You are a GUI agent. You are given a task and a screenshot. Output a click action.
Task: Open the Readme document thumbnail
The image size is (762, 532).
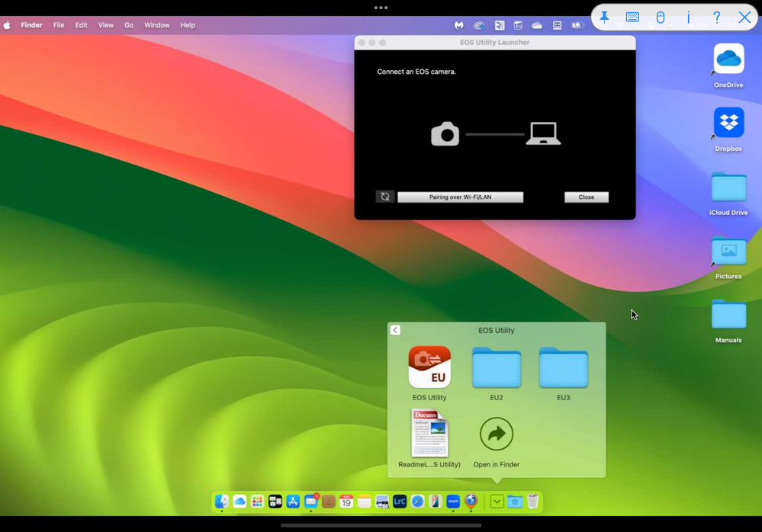pyautogui.click(x=429, y=433)
